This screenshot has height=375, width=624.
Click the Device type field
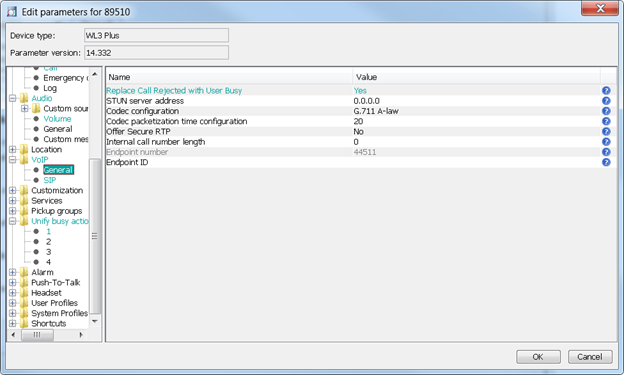pyautogui.click(x=156, y=35)
